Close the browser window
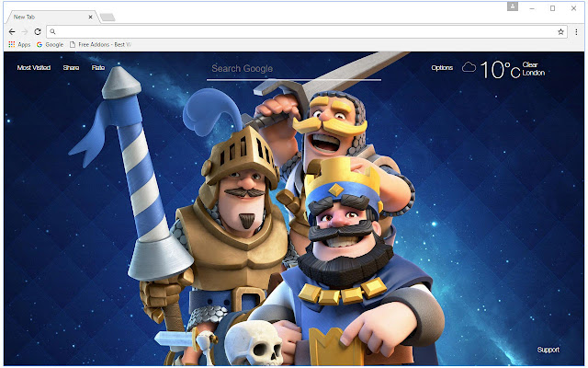 (573, 8)
